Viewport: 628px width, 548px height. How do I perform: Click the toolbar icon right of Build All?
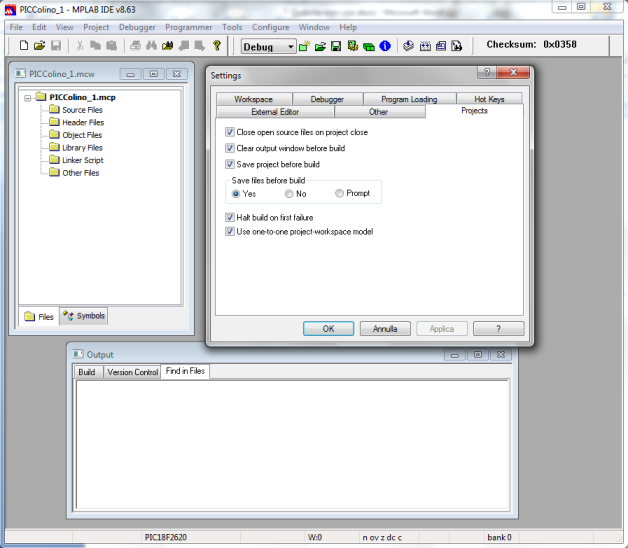(x=441, y=46)
